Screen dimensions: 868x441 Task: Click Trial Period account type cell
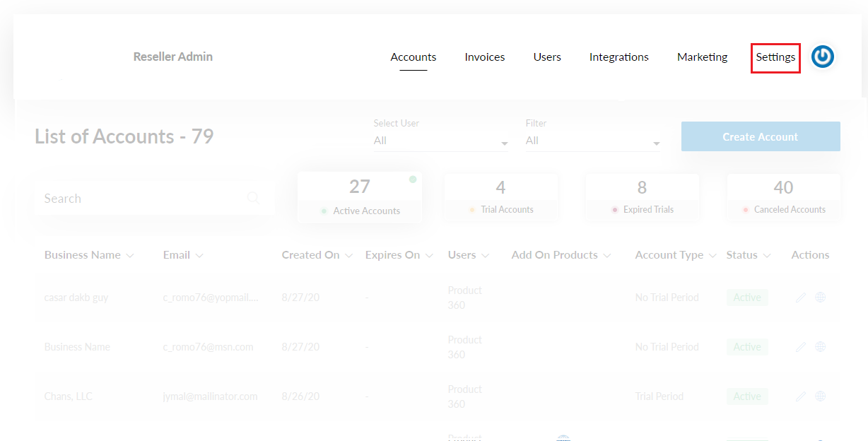pyautogui.click(x=659, y=396)
